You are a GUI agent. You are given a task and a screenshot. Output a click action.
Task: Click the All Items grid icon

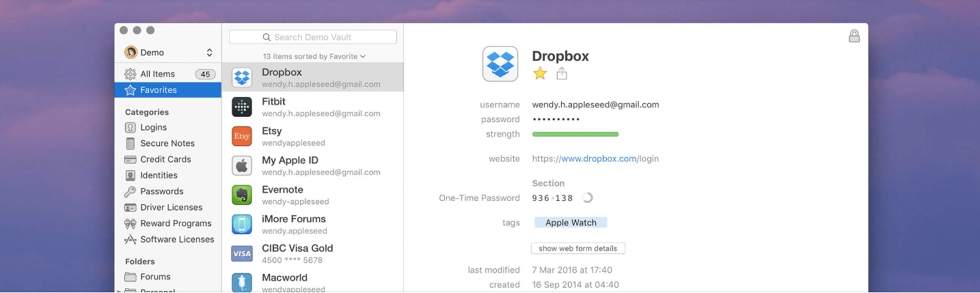coord(131,74)
